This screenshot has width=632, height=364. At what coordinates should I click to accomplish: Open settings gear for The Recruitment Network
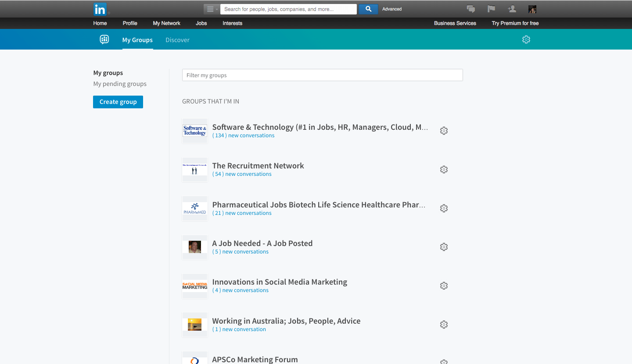coord(444,169)
